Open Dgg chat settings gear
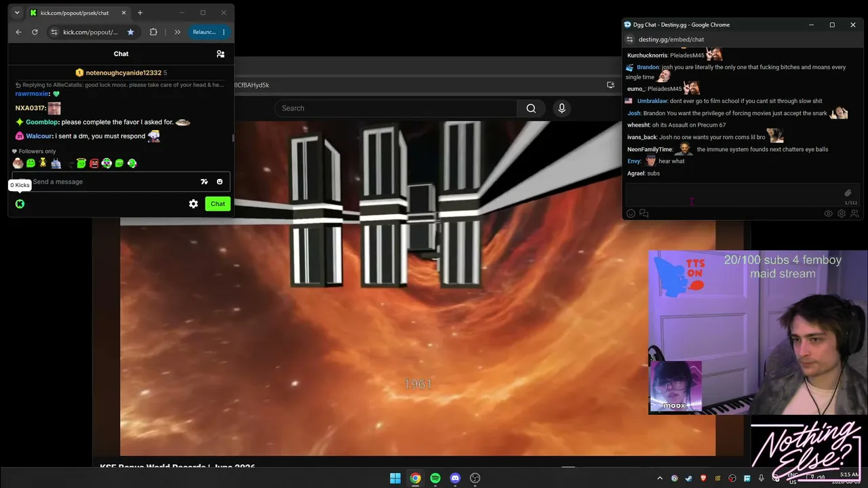Viewport: 868px width, 488px height. (x=842, y=213)
